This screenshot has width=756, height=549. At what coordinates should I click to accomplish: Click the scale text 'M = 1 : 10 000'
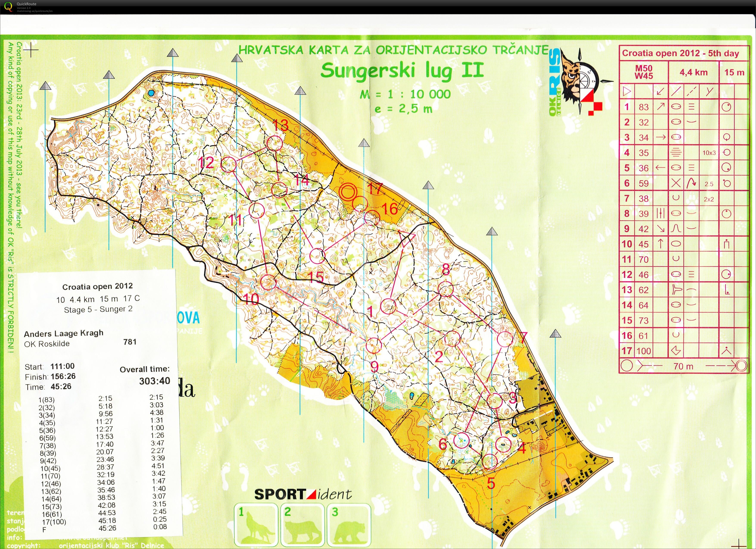405,94
